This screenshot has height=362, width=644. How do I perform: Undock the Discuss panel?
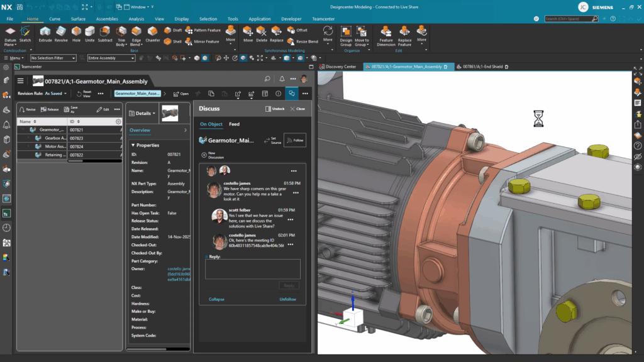point(275,109)
